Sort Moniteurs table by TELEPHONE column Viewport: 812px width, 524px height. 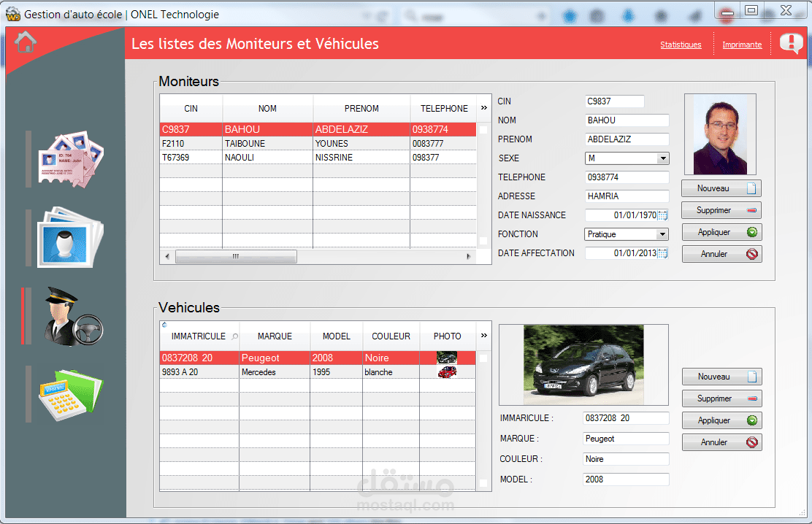tap(444, 108)
